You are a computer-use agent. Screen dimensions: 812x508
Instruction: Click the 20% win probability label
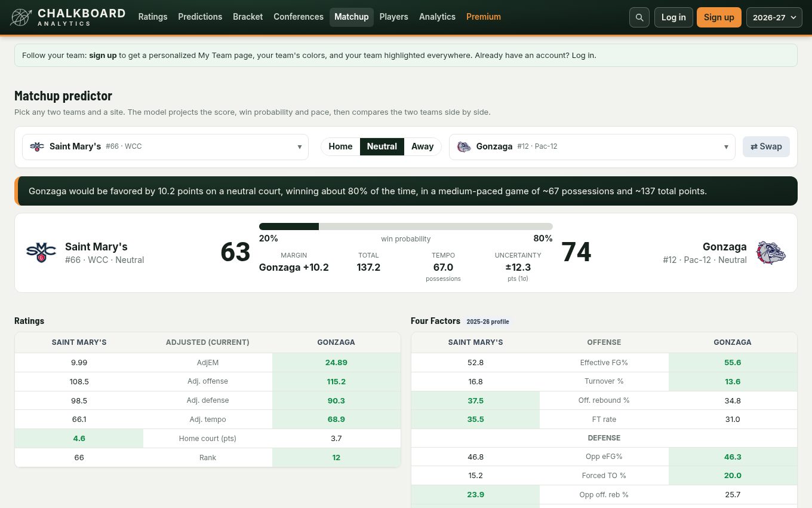pyautogui.click(x=269, y=238)
